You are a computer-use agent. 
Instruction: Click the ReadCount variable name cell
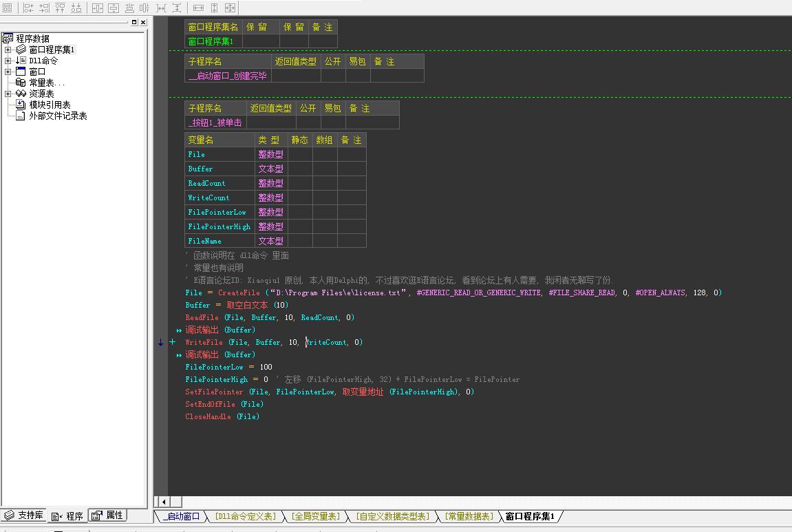[x=220, y=183]
